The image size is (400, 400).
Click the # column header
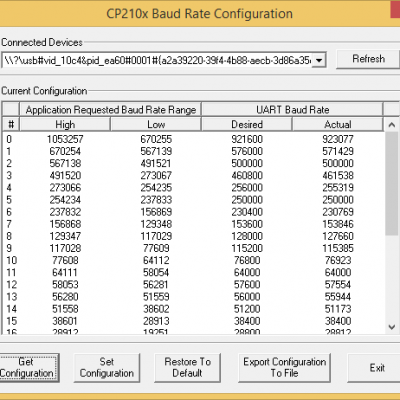11,124
